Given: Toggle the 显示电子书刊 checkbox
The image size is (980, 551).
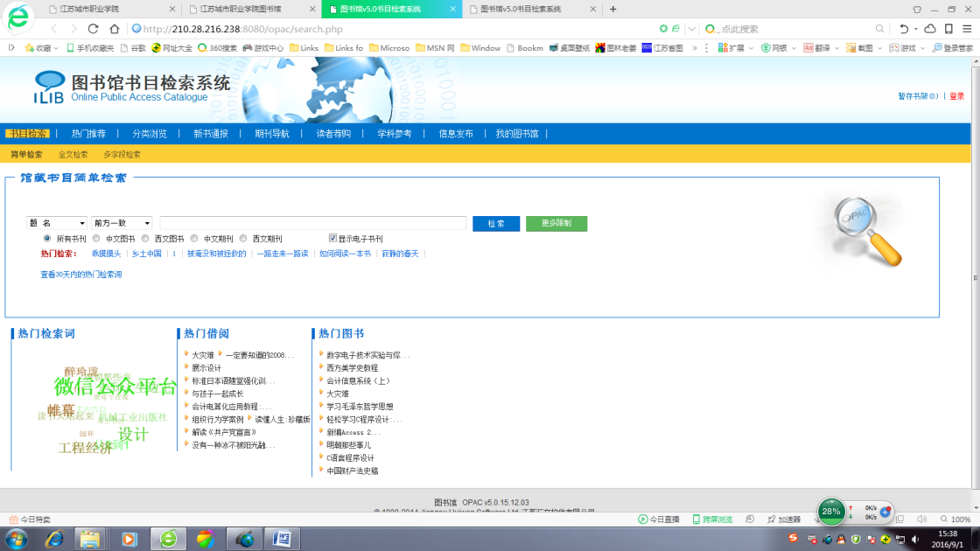Looking at the screenshot, I should click(x=332, y=238).
